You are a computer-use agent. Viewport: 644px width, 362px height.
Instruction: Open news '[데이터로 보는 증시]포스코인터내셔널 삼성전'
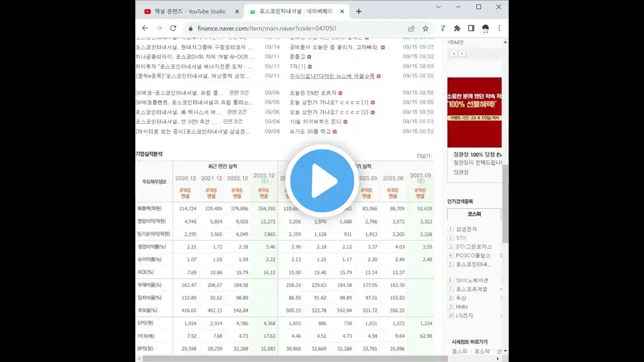pyautogui.click(x=193, y=131)
